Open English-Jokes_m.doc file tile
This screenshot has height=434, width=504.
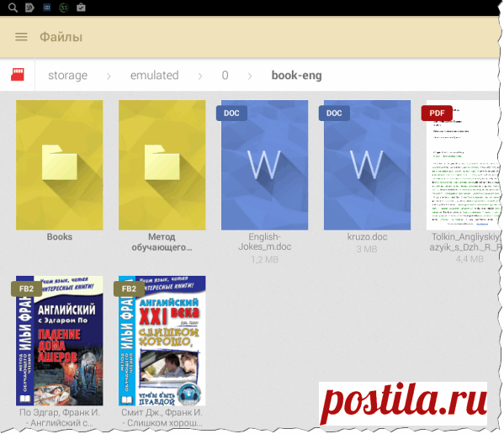pyautogui.click(x=264, y=165)
